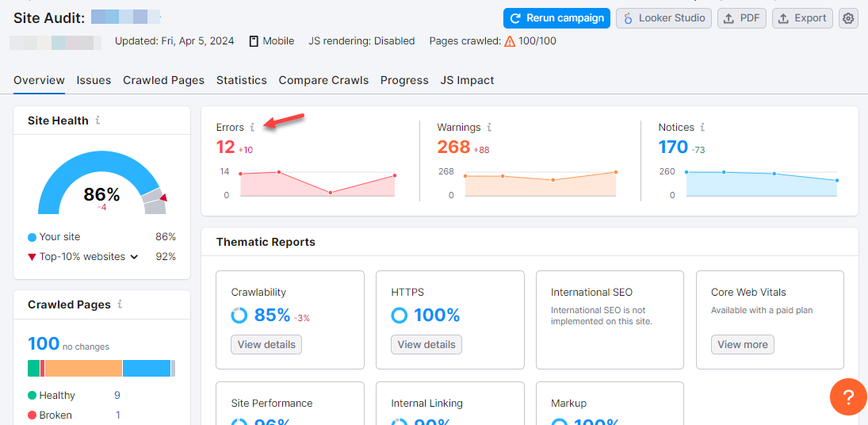Screen dimensions: 868x425
Task: Open Looker Studio integration
Action: (664, 18)
